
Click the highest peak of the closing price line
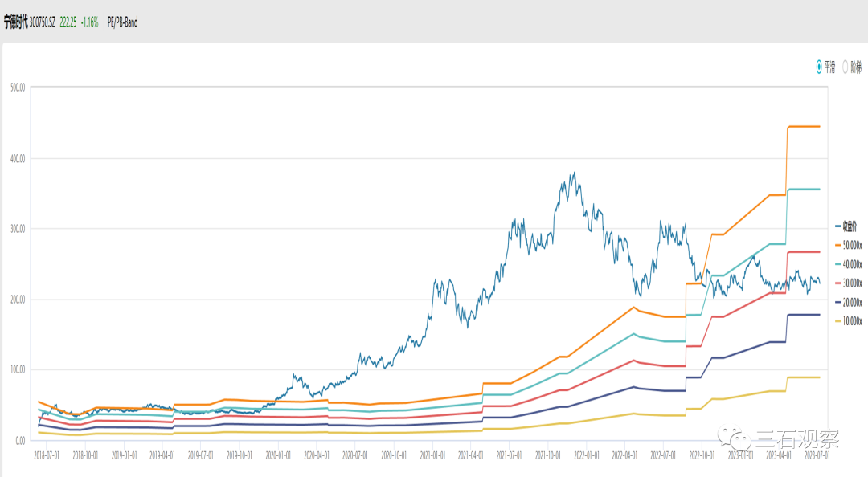575,173
